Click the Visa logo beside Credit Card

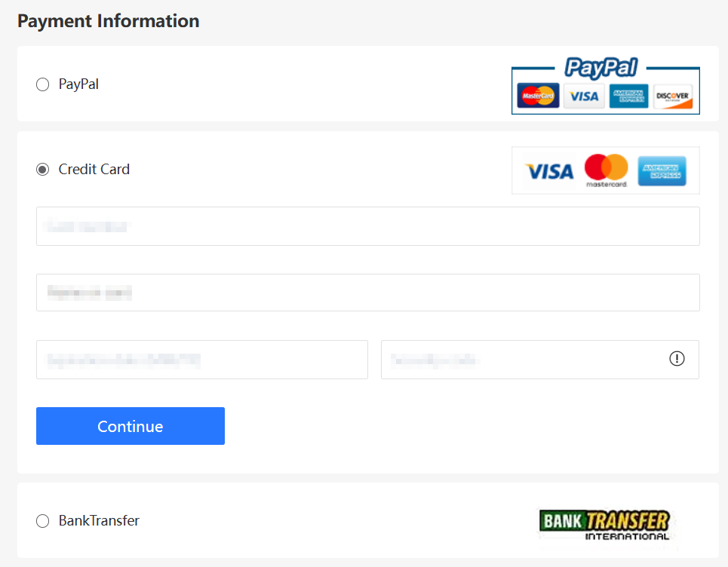point(549,172)
